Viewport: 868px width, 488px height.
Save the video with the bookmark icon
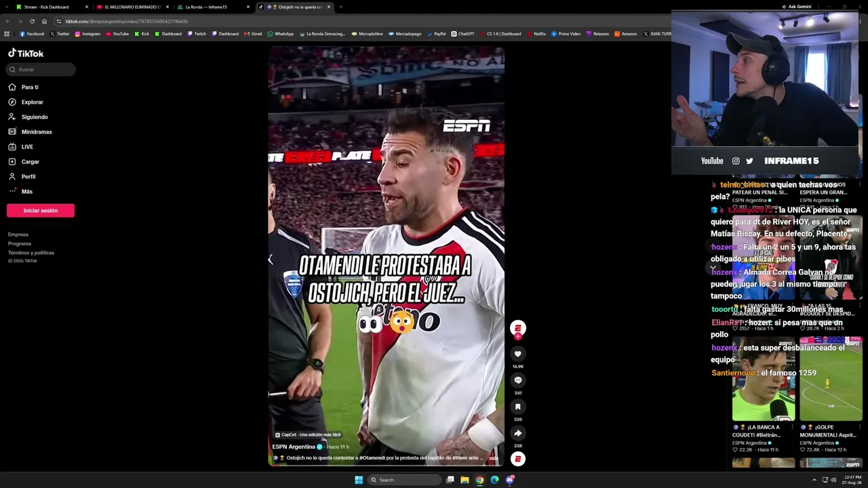coord(517,407)
